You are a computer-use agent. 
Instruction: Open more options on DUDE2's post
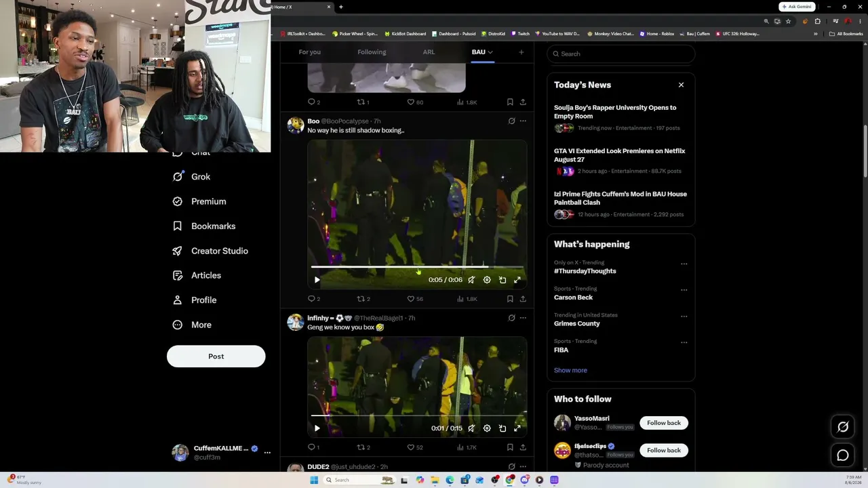pyautogui.click(x=523, y=467)
